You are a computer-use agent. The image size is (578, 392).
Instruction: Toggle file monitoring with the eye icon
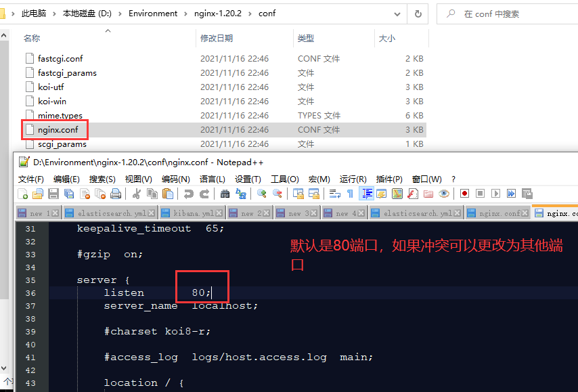[x=444, y=194]
